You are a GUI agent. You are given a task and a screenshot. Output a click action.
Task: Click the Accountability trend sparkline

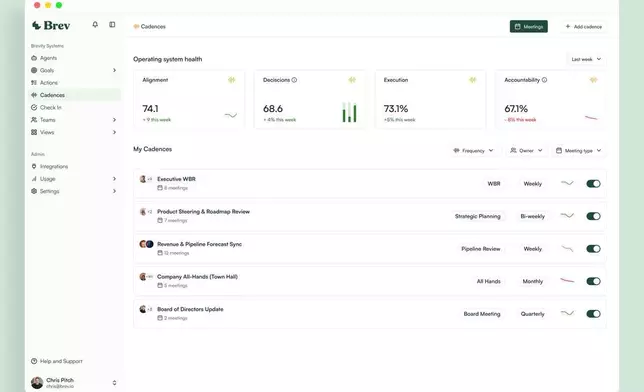[591, 118]
